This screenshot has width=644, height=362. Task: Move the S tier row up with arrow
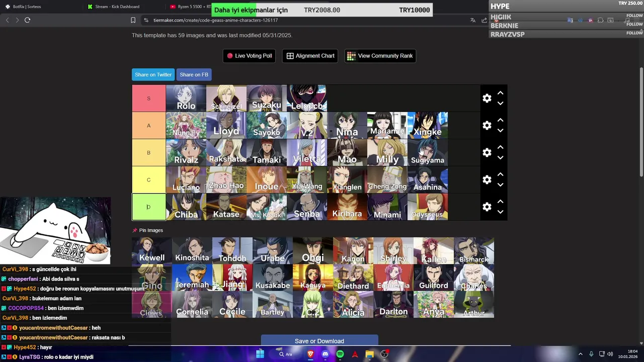pyautogui.click(x=500, y=94)
